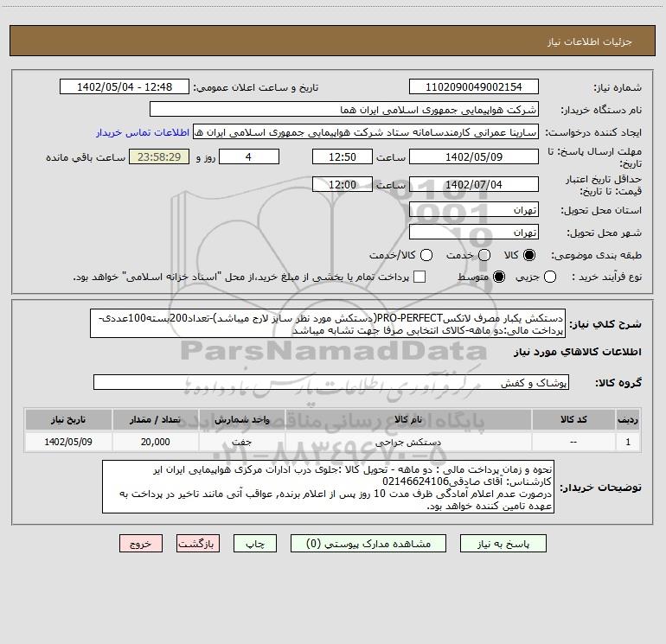This screenshot has width=666, height=644.
Task: Click the response deadline date 1402/05/09 field
Action: point(474,156)
